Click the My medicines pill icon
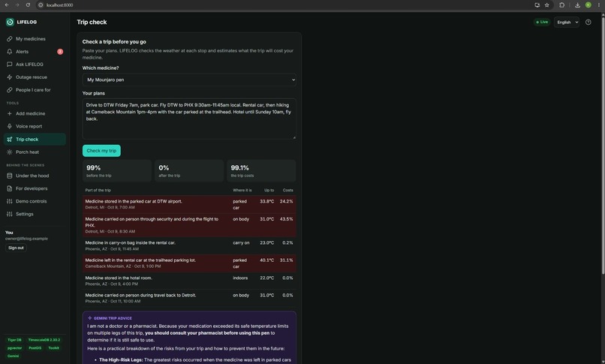The image size is (605, 364). tap(10, 39)
